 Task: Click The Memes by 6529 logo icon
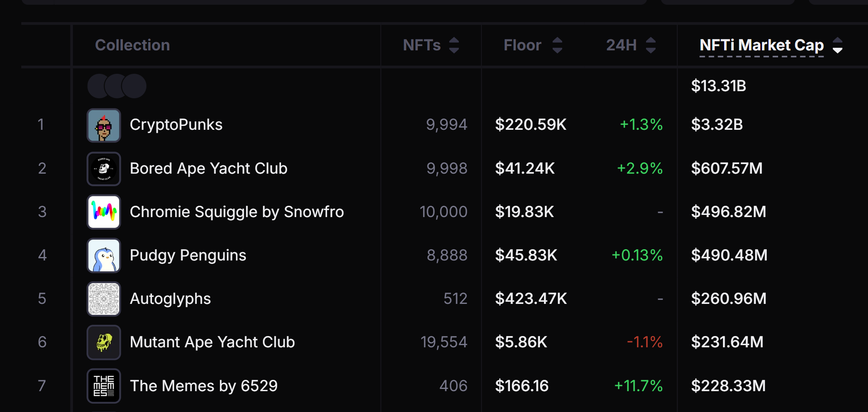pos(104,386)
